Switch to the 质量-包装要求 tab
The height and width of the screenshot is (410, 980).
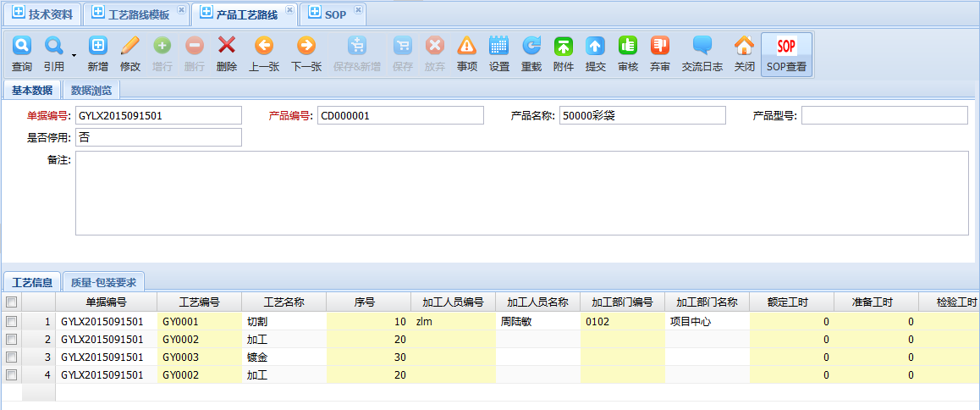coord(104,282)
